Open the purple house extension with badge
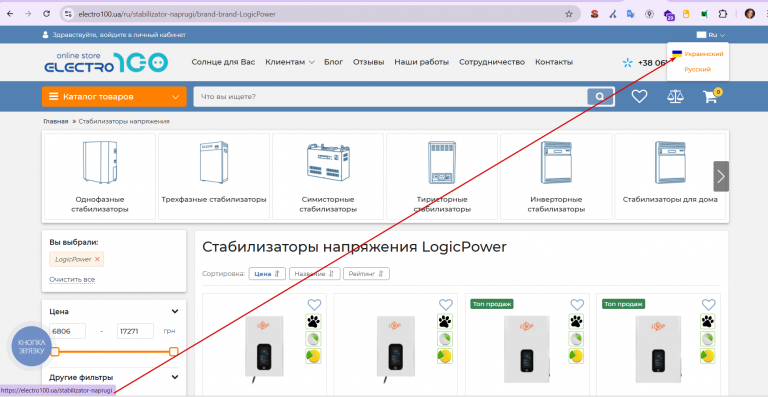768x397 pixels. 669,15
